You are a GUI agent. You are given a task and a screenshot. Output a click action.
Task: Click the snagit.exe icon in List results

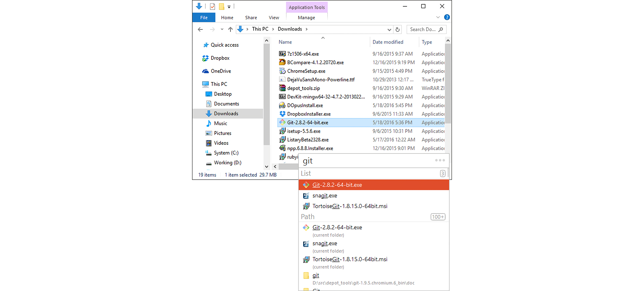tap(306, 196)
